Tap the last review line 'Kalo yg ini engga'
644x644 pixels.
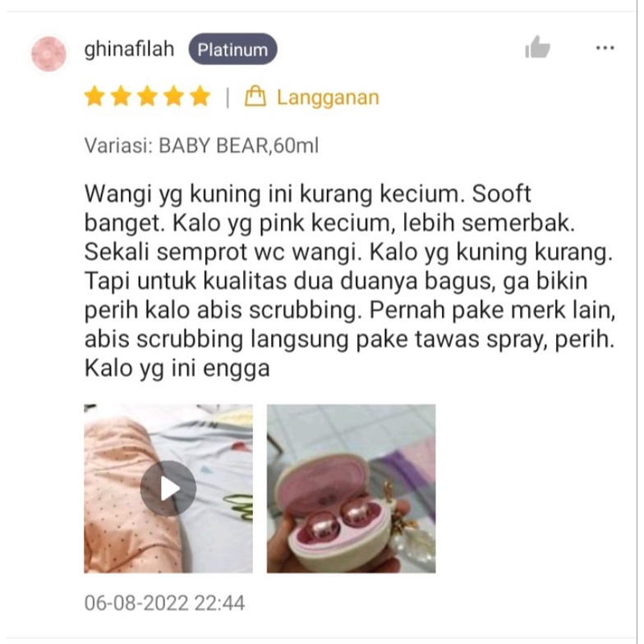coord(177,368)
